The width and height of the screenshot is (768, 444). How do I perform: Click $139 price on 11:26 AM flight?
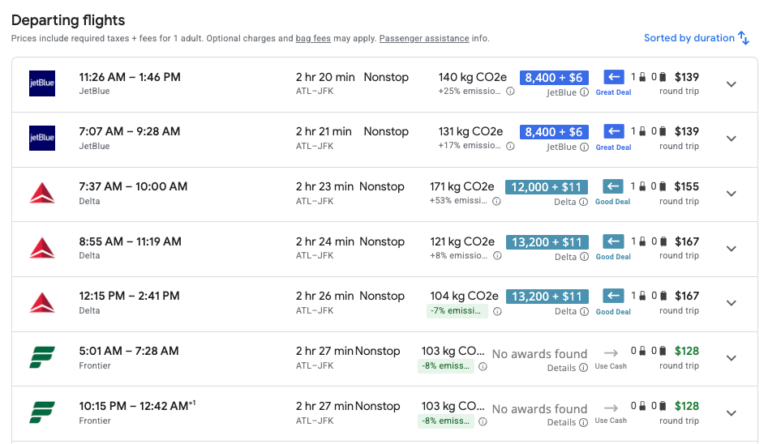point(687,77)
